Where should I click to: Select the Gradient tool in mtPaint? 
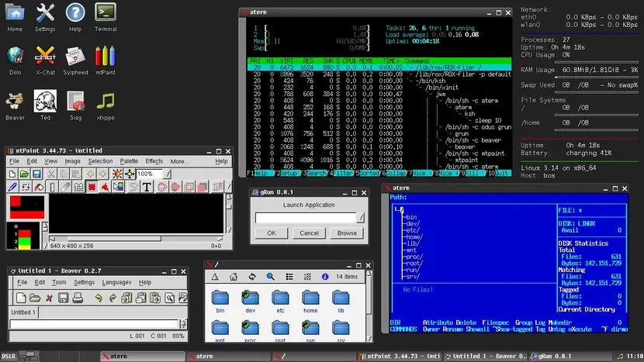click(x=118, y=187)
